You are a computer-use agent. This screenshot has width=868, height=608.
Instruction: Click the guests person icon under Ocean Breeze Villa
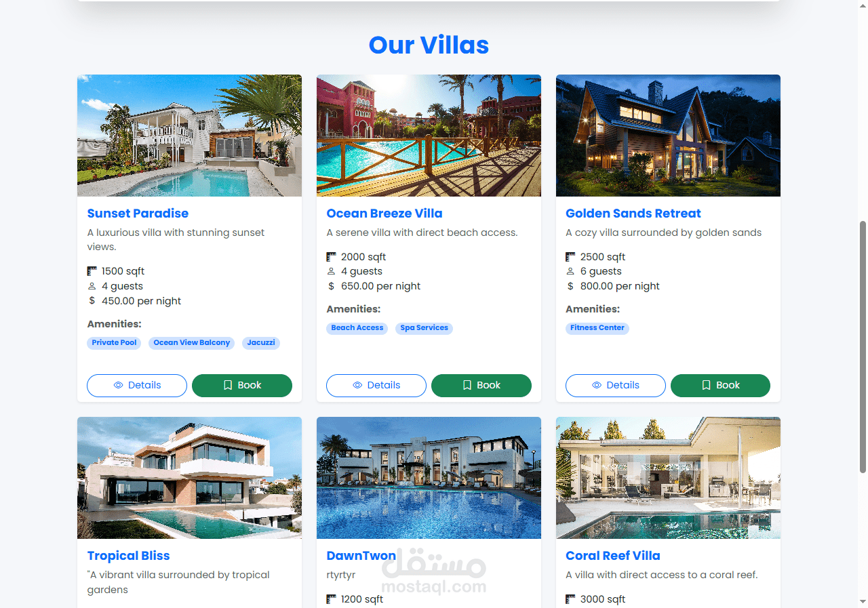331,271
